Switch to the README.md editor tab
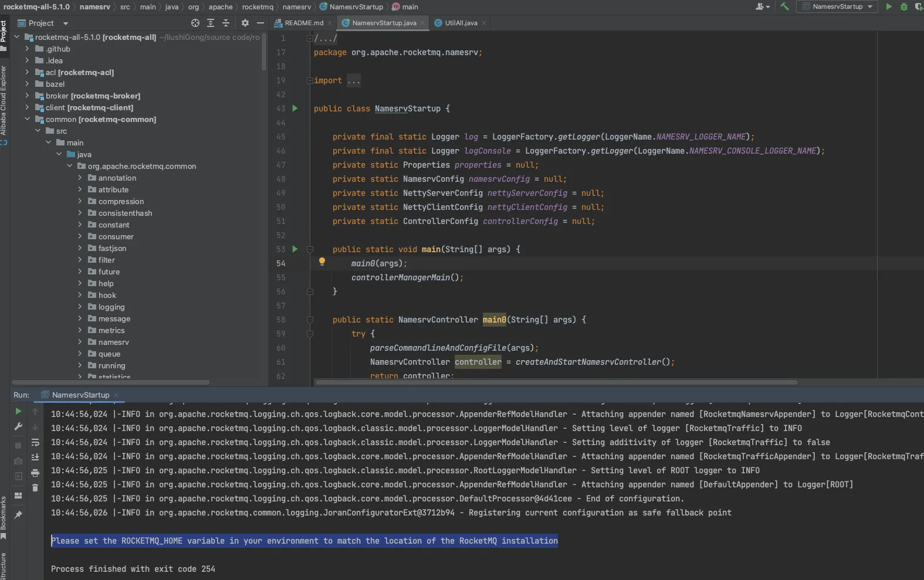This screenshot has height=580, width=924. [303, 23]
